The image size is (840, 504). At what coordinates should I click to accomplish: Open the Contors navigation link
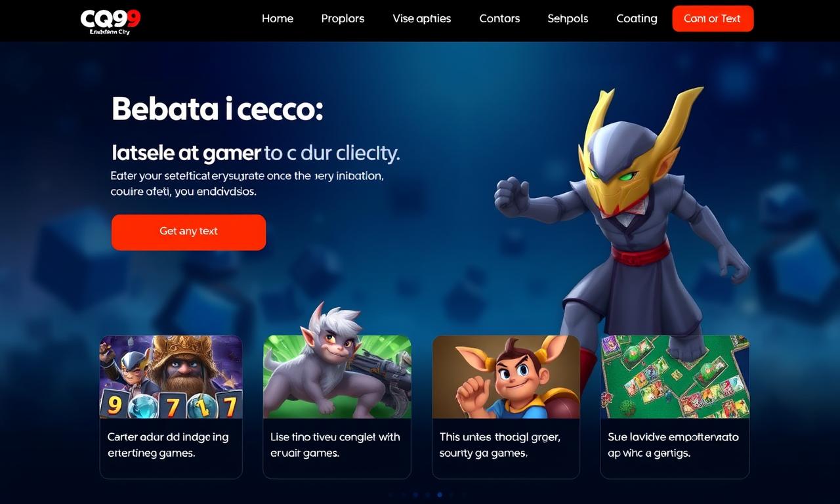coord(499,18)
